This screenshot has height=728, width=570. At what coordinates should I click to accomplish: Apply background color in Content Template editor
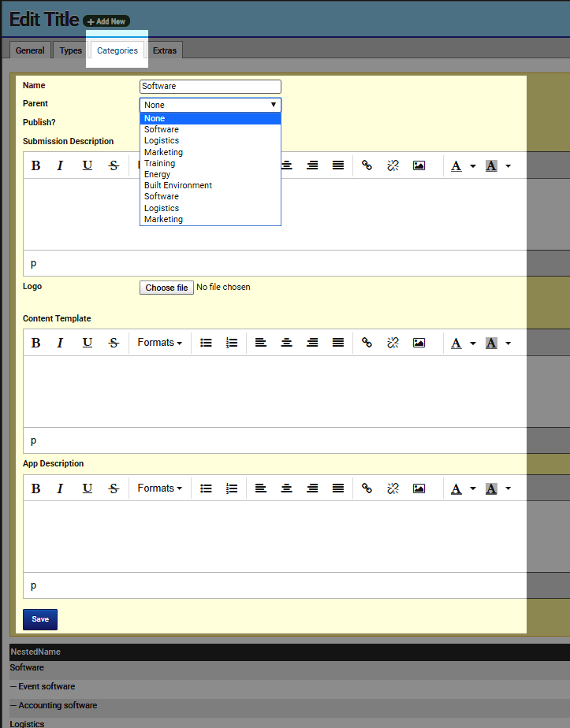tap(491, 343)
